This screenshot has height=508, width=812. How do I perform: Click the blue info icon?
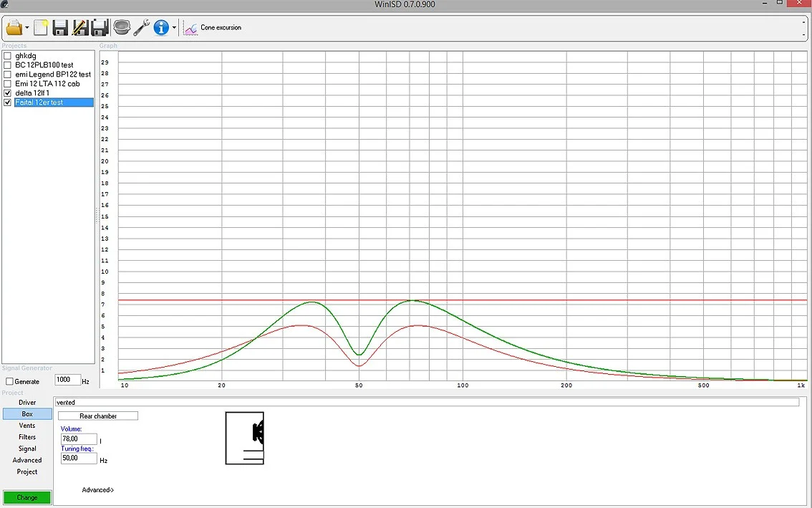pos(161,28)
